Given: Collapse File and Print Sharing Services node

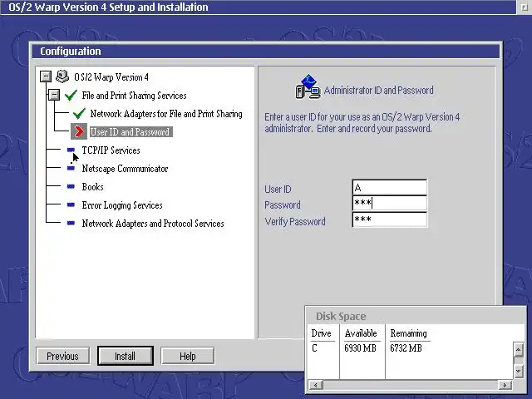Looking at the screenshot, I should click(x=54, y=95).
